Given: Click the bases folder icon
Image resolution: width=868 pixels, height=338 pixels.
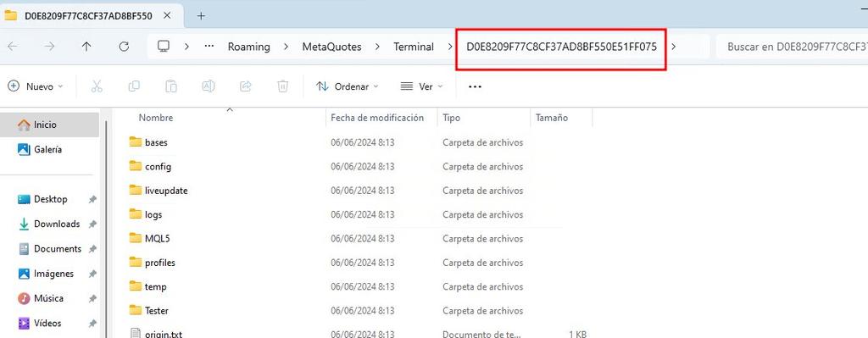Looking at the screenshot, I should pyautogui.click(x=136, y=141).
